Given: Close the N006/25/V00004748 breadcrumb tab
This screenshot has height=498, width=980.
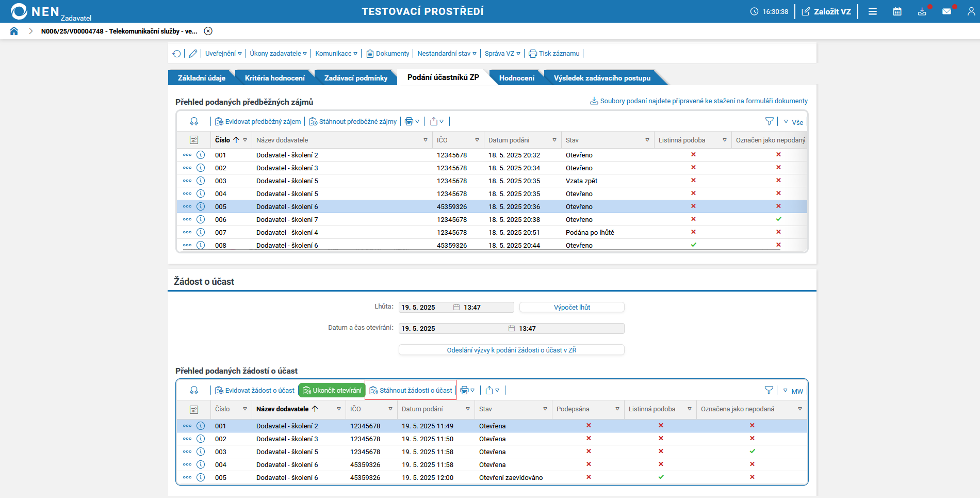Looking at the screenshot, I should 208,31.
